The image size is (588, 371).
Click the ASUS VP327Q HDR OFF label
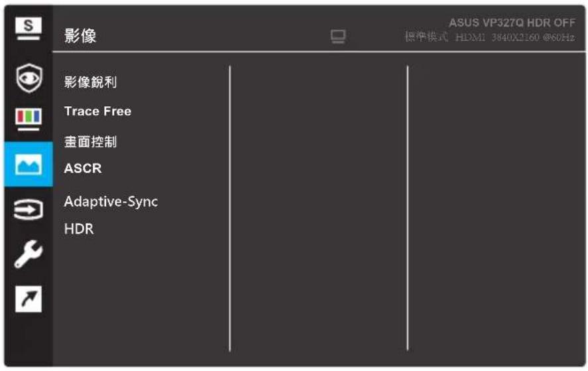[x=512, y=23]
